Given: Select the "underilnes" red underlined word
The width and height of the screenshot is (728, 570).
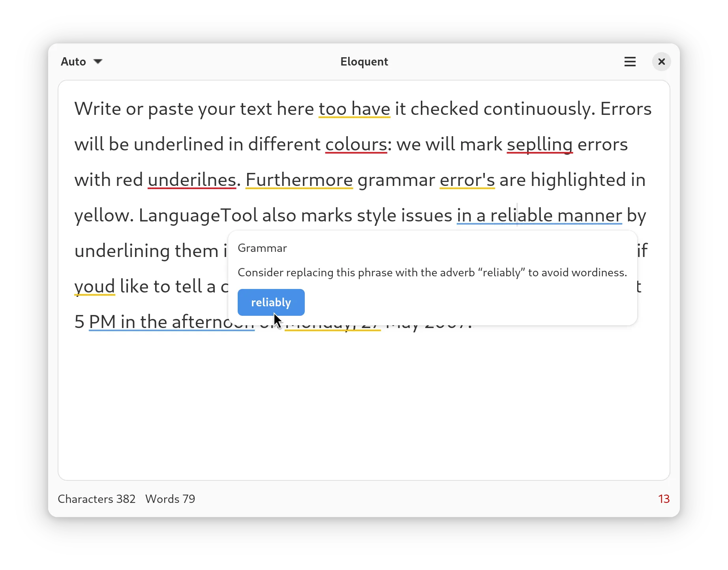Looking at the screenshot, I should (191, 180).
